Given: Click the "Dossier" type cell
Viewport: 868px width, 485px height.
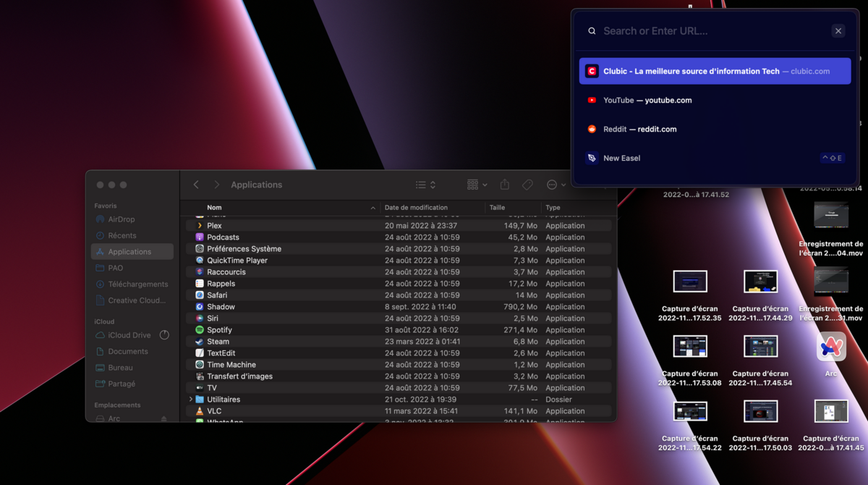Looking at the screenshot, I should (x=558, y=400).
